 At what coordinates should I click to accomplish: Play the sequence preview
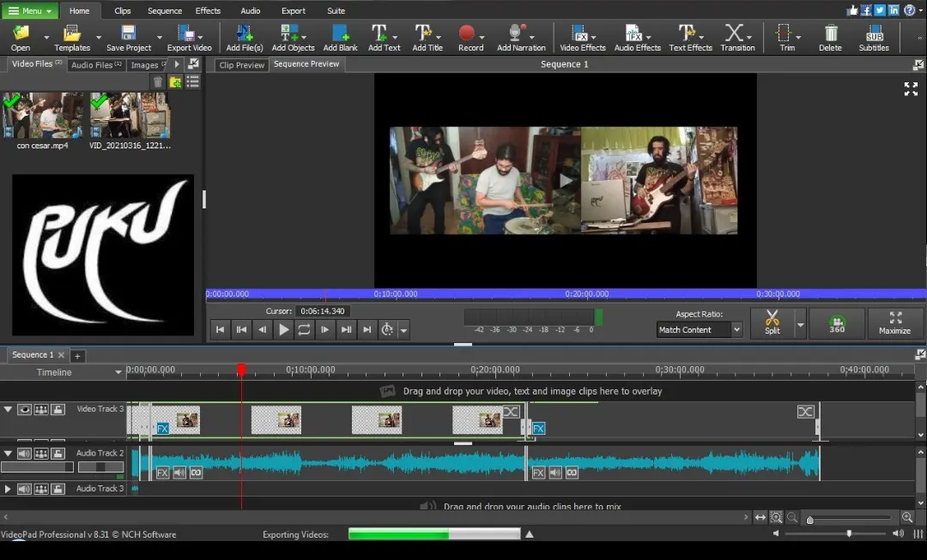284,329
